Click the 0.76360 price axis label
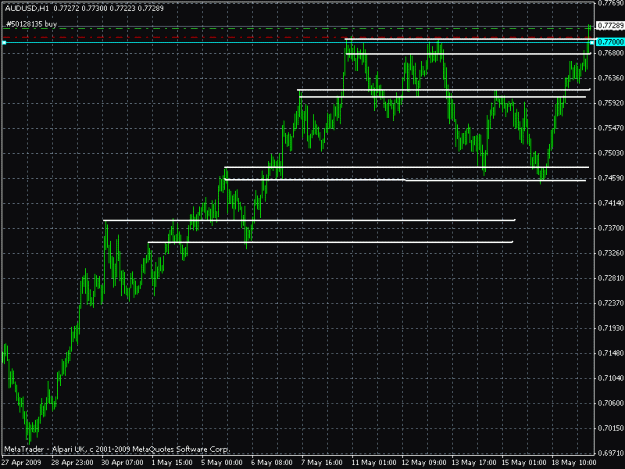Viewport: 625px width, 469px height. 610,78
